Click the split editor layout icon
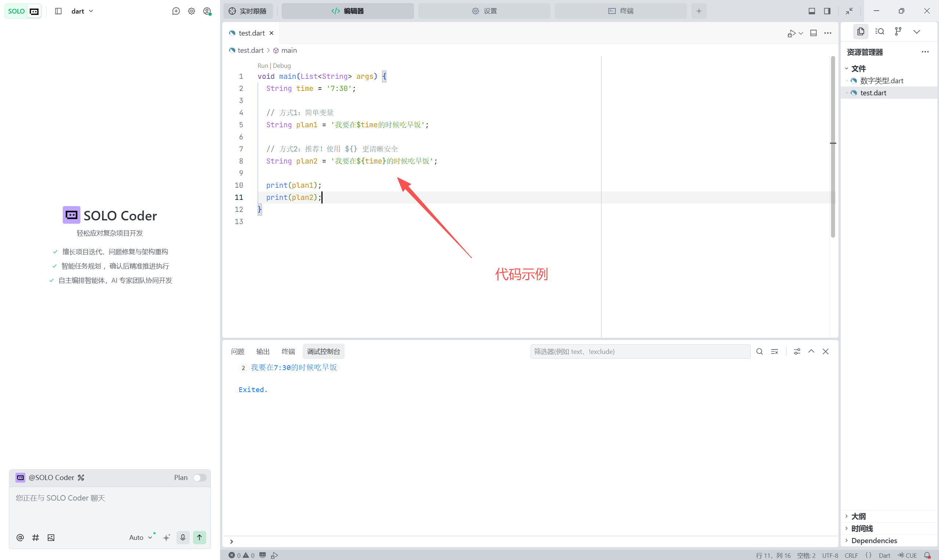This screenshot has width=939, height=560. coord(813,33)
